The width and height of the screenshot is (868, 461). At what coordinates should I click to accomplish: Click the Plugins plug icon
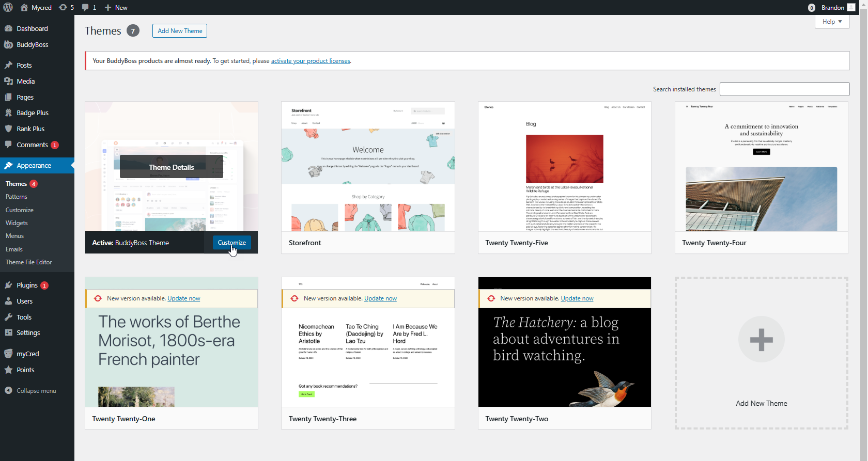[8, 285]
